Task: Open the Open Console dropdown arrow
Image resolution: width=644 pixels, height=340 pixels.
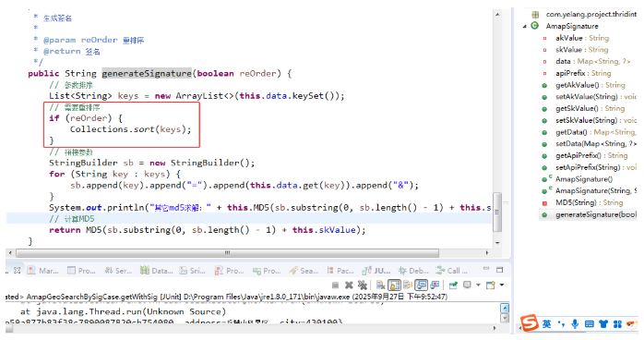Action: [x=502, y=285]
